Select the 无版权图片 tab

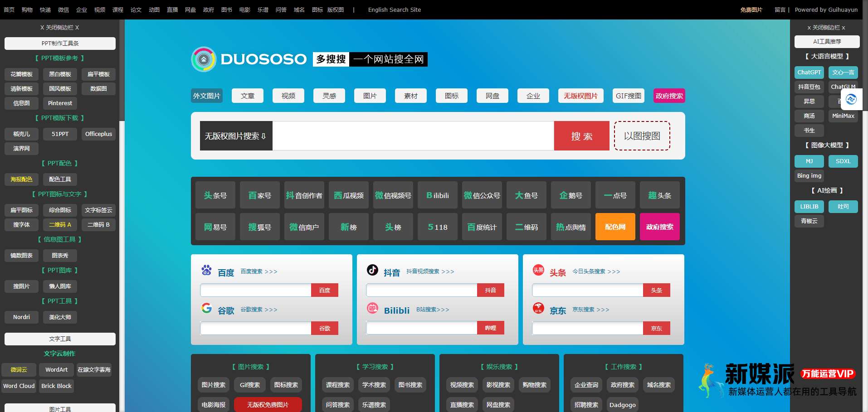pyautogui.click(x=581, y=96)
